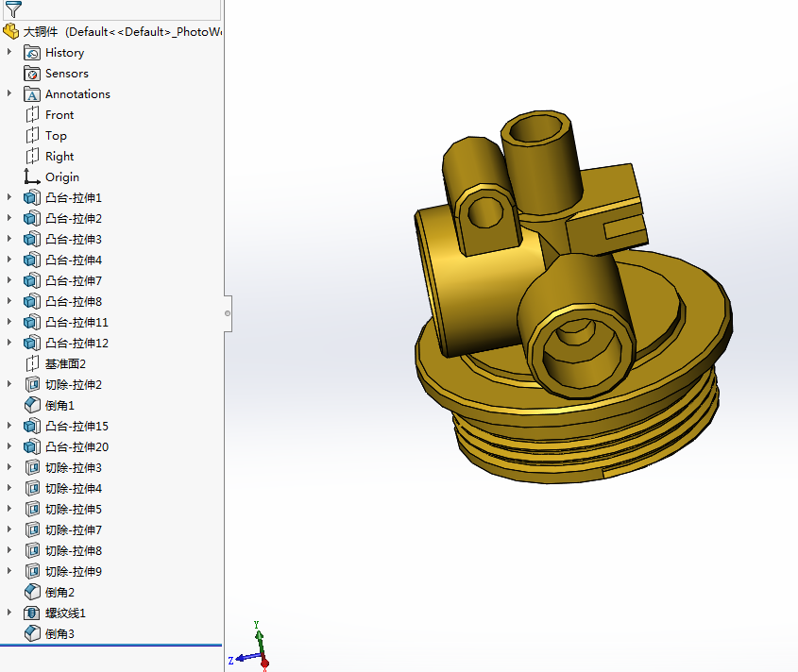Screen dimensions: 798x672
Task: Select the 切除-拉伸9 tree label
Action: (x=74, y=572)
